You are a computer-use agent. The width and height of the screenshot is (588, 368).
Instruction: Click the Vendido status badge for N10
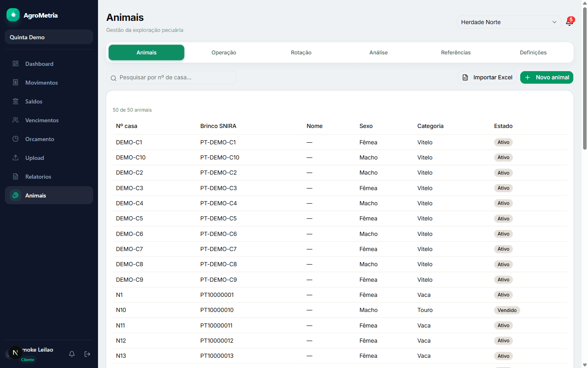click(x=507, y=310)
